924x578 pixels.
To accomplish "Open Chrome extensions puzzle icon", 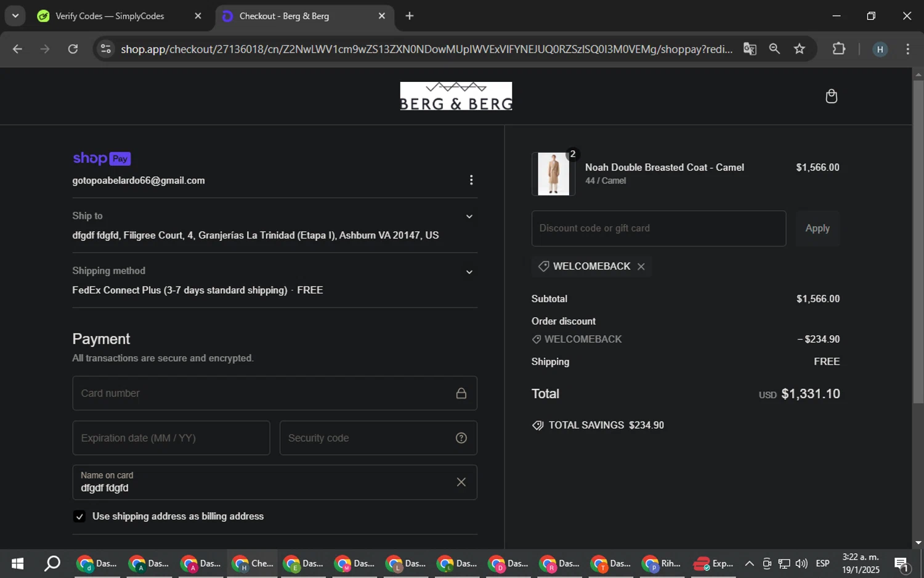I will pos(839,49).
